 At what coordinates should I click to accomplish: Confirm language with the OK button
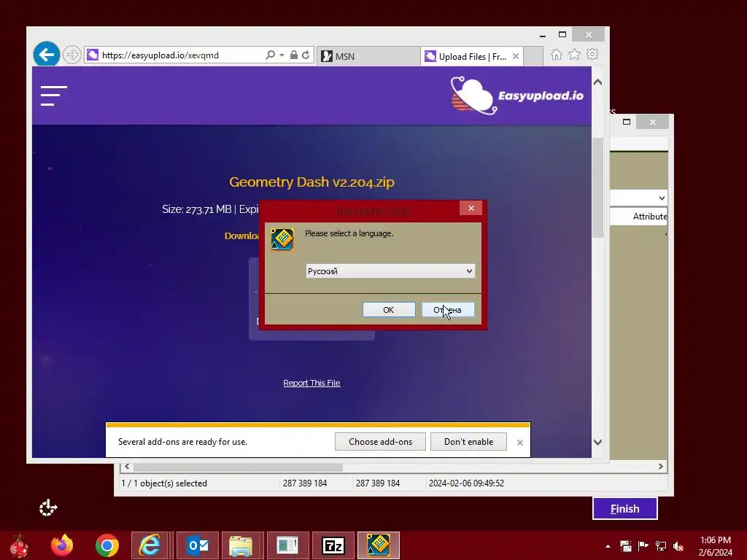(x=389, y=309)
